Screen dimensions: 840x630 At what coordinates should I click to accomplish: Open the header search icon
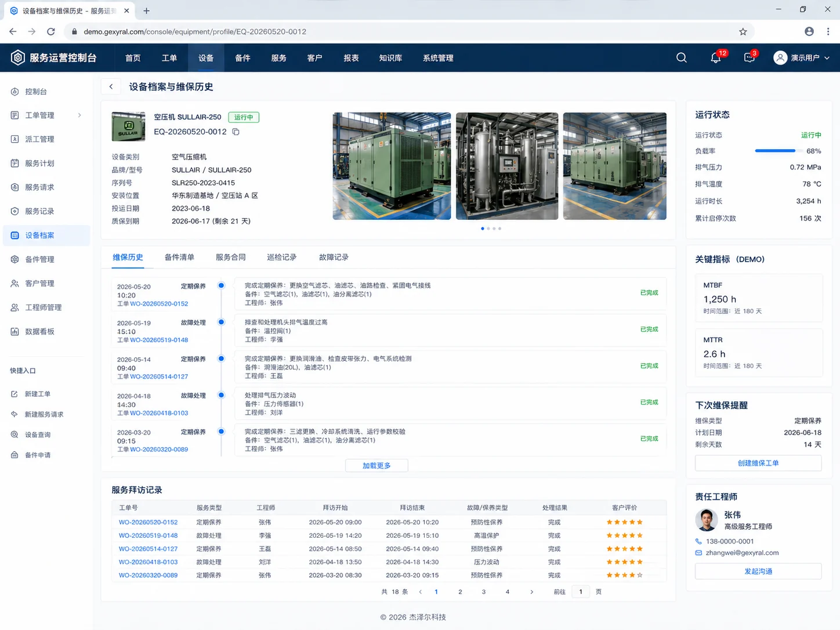(x=682, y=57)
